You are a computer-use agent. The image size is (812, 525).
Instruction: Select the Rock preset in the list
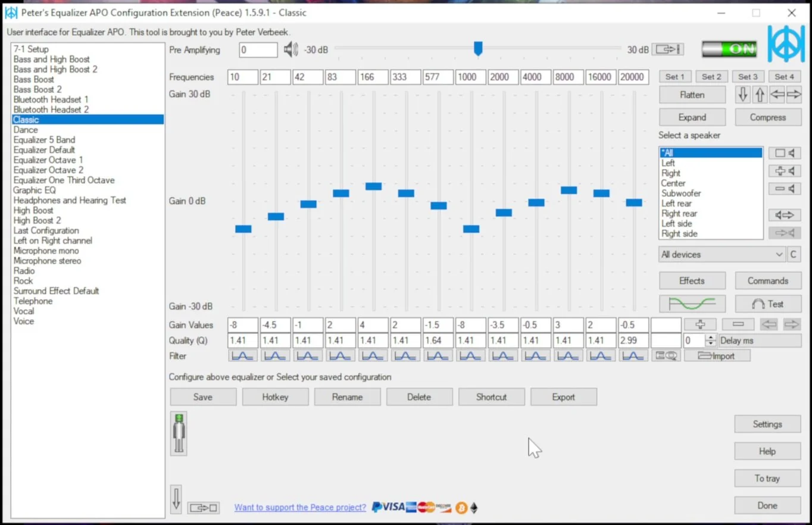[23, 281]
